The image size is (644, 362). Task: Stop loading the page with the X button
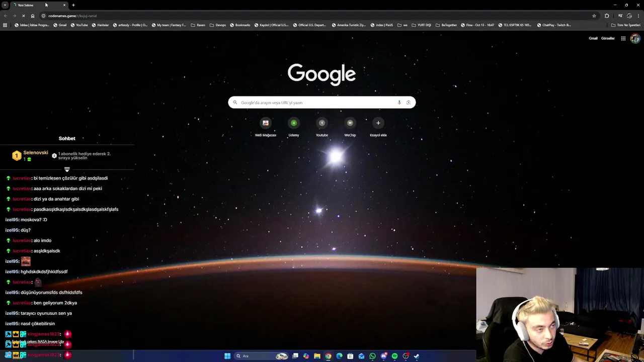click(23, 16)
